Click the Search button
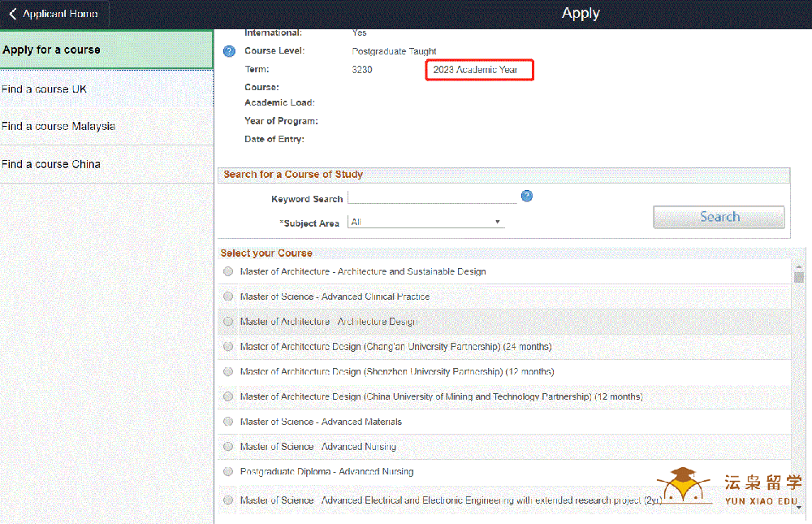Viewport: 812px width, 524px height. [719, 217]
